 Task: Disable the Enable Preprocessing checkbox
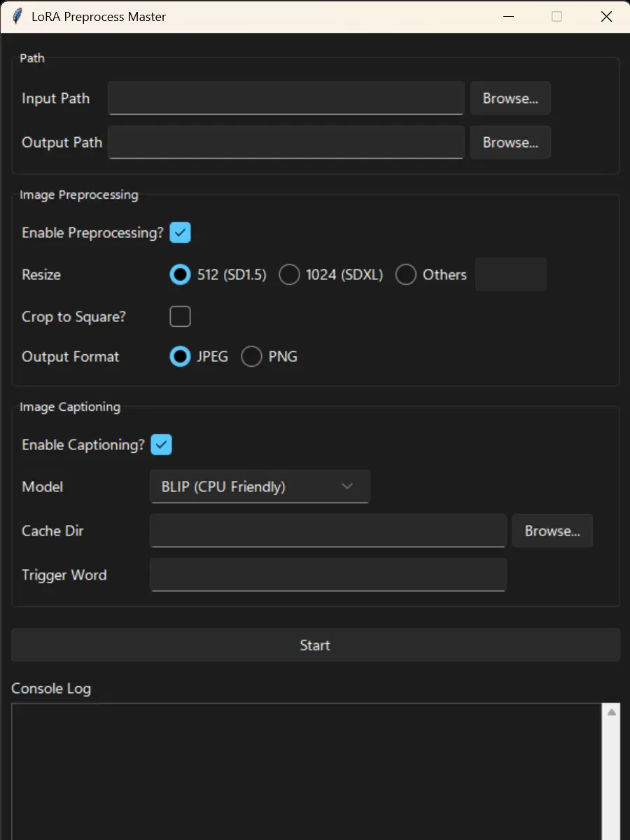[180, 232]
